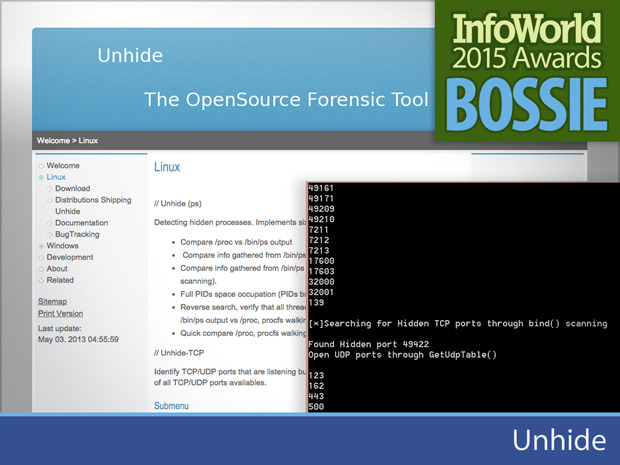
Task: Click the // Unhide-TCP text
Action: point(179,353)
